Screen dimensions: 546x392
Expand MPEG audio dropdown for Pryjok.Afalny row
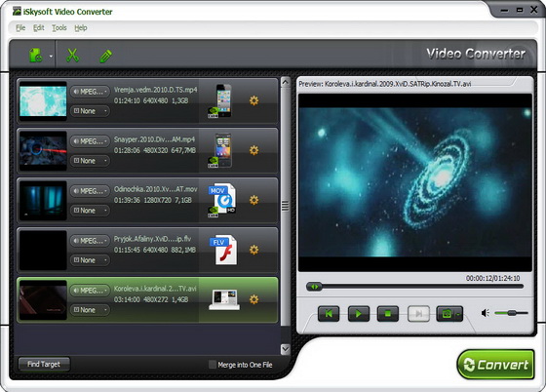click(90, 241)
